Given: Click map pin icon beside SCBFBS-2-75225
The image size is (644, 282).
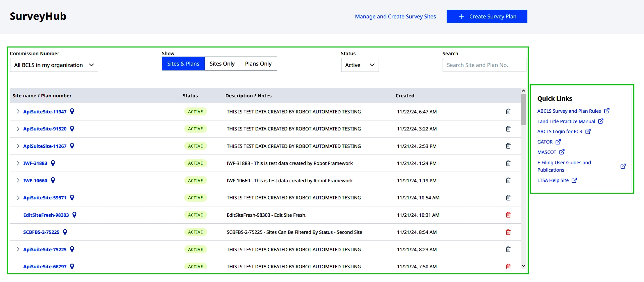Looking at the screenshot, I should [65, 232].
